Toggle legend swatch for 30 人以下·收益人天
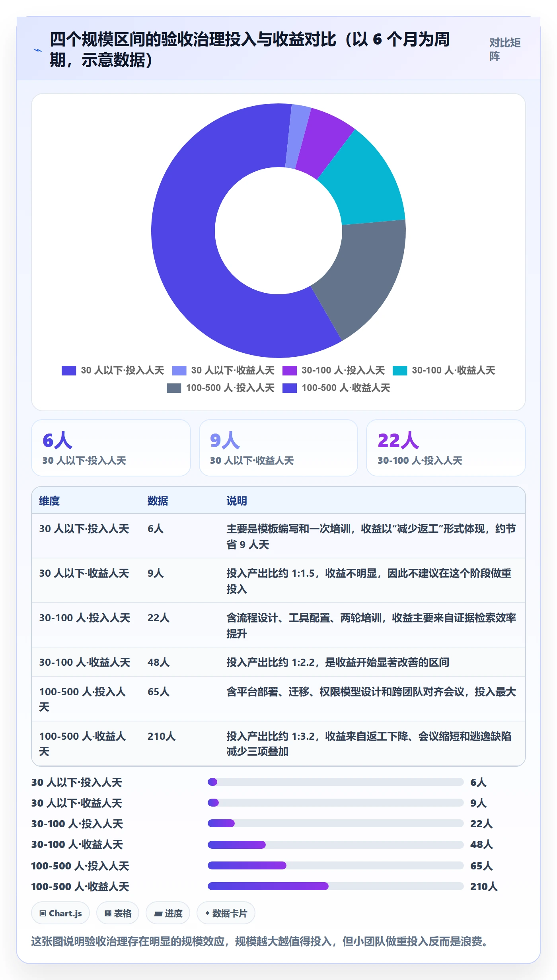 pos(179,371)
